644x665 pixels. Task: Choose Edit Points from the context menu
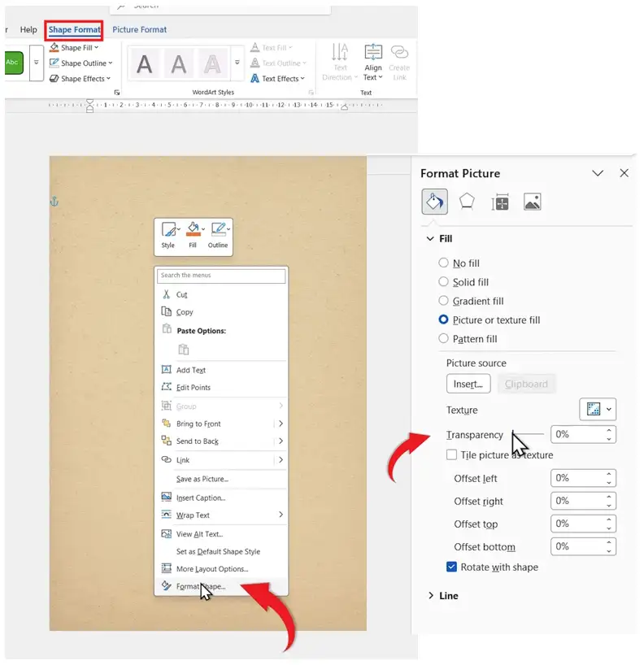pyautogui.click(x=221, y=388)
